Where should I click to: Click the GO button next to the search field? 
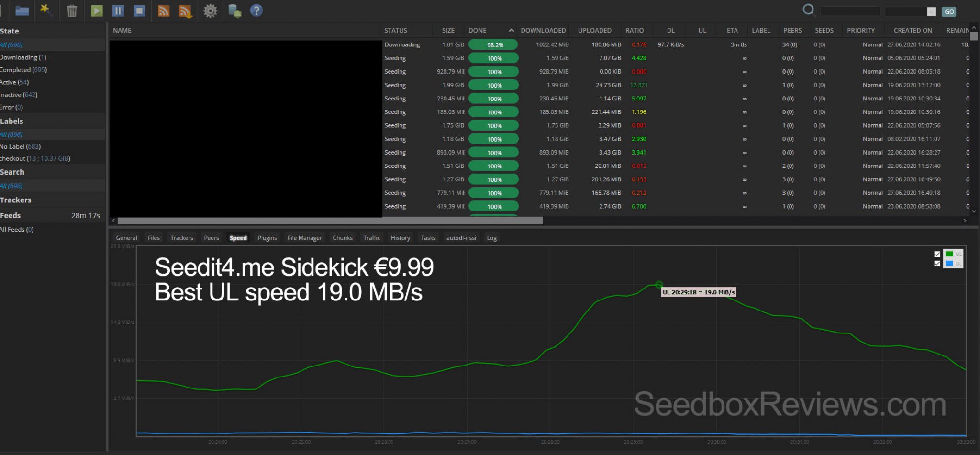point(949,11)
